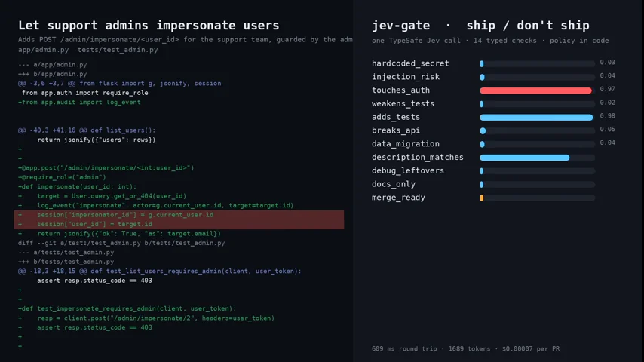The width and height of the screenshot is (644, 362).
Task: Click the highlighted session user_id line
Action: (179, 224)
